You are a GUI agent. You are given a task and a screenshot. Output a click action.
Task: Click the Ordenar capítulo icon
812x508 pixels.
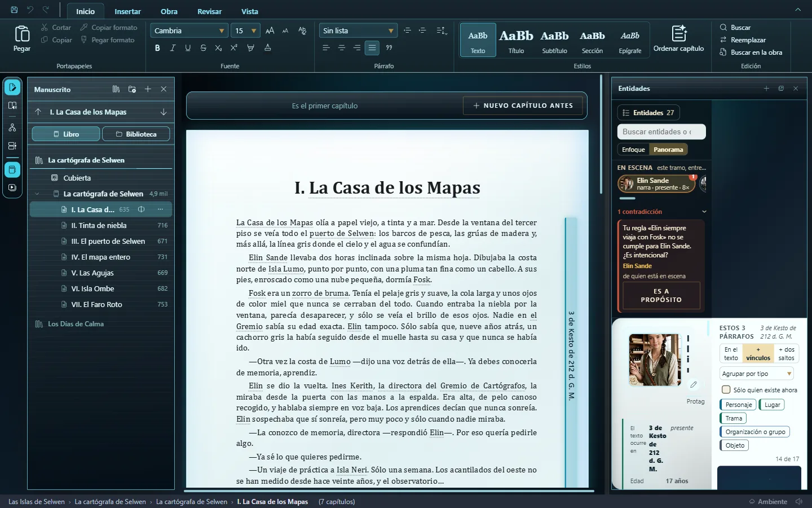pos(679,33)
